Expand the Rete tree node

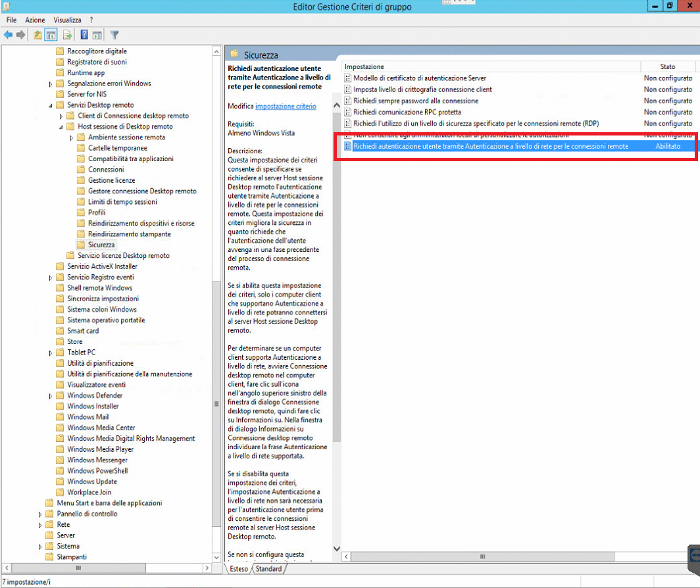point(40,525)
